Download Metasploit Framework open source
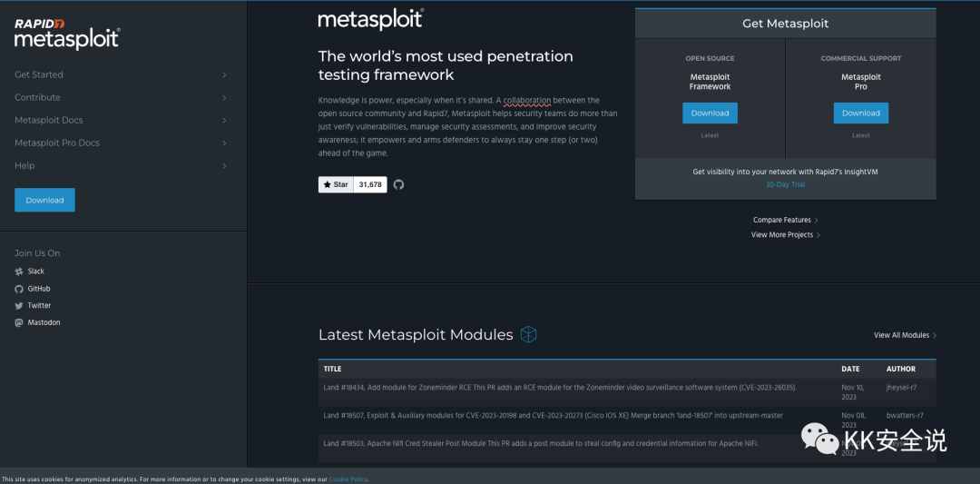This screenshot has width=980, height=484. [710, 114]
